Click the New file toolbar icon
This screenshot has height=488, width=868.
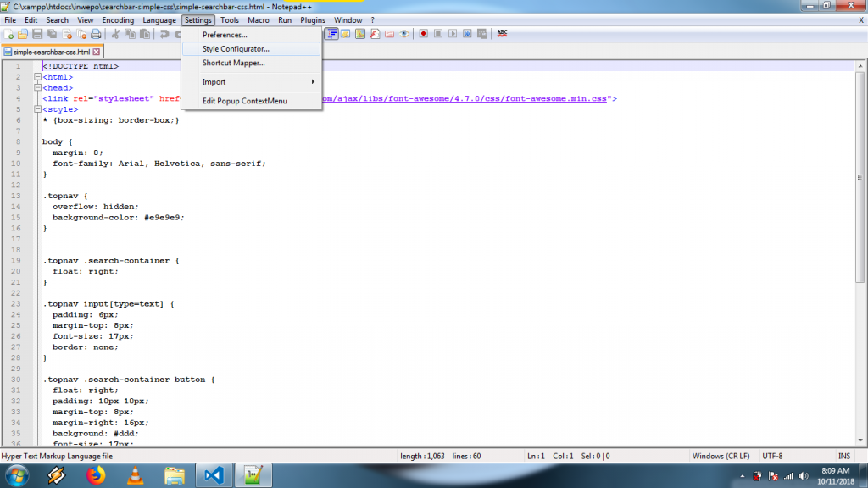(x=8, y=34)
